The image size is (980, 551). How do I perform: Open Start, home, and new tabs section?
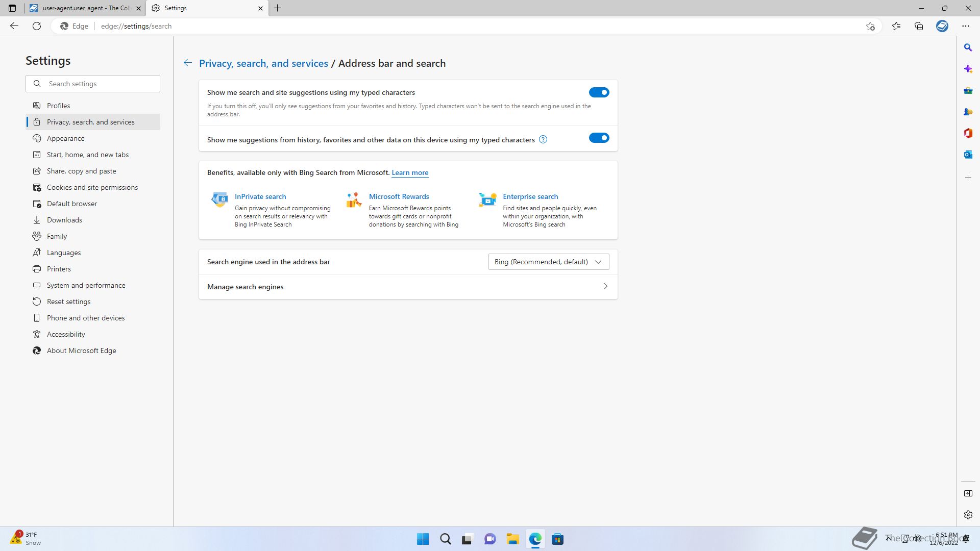(93, 155)
